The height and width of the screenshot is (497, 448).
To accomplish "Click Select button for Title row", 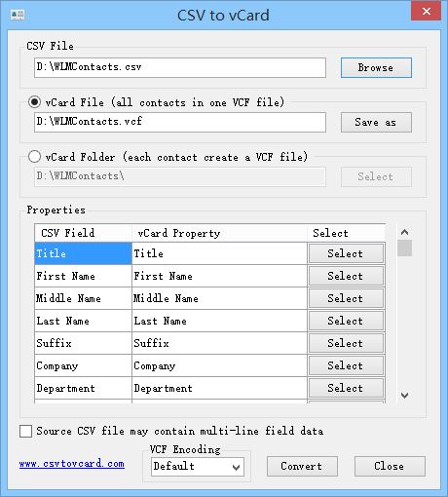I will point(346,253).
